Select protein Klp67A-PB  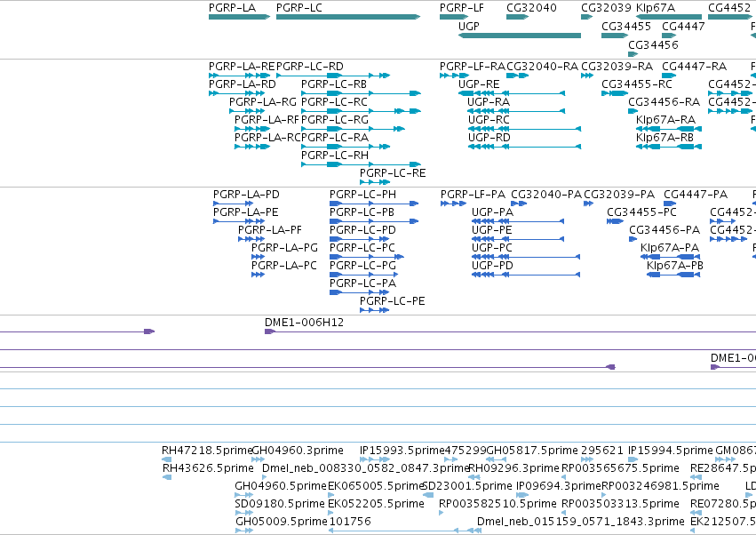tap(673, 275)
